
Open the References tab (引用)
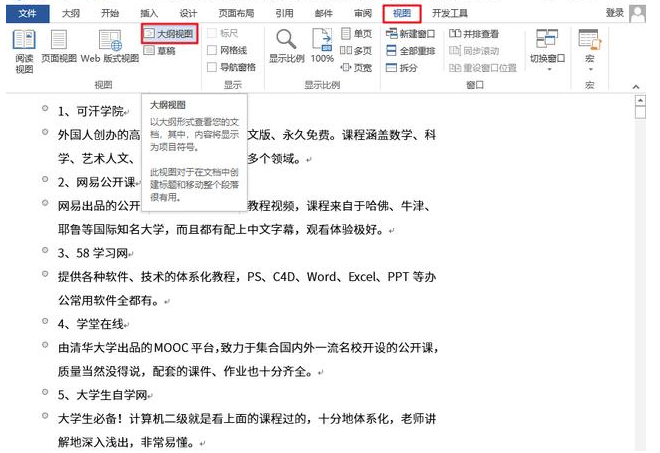284,13
